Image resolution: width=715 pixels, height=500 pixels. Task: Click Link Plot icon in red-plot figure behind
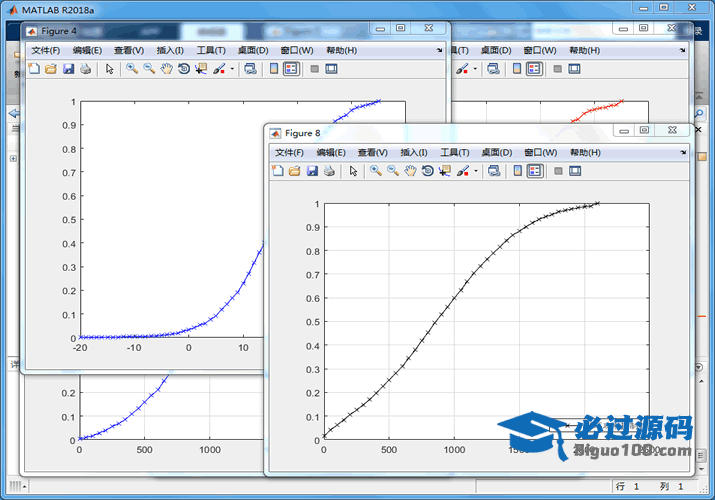(493, 69)
